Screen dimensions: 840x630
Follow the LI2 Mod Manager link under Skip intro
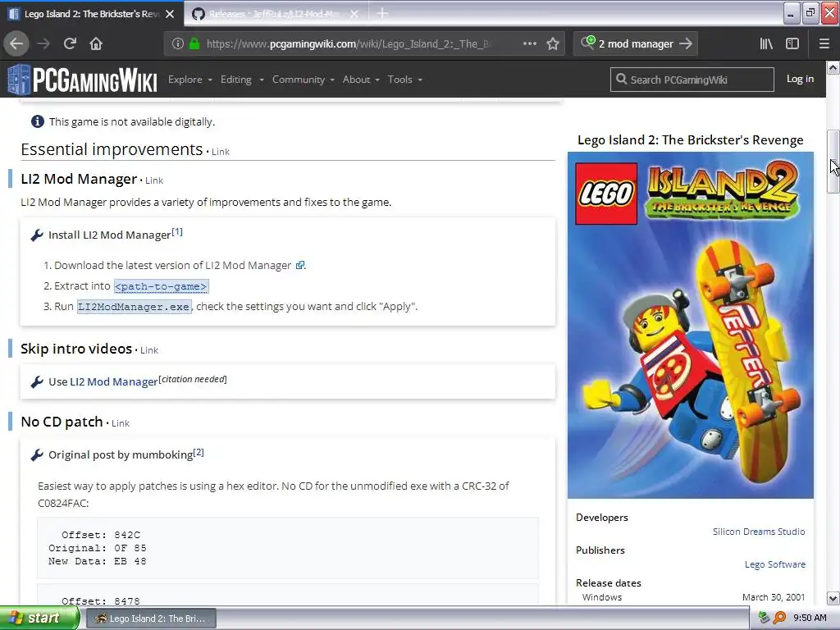click(113, 381)
